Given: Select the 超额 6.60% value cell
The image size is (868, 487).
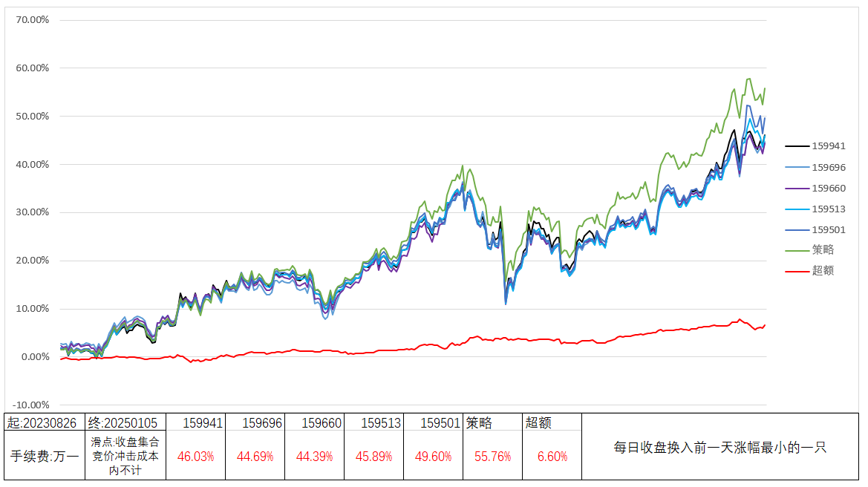Looking at the screenshot, I should click(552, 456).
